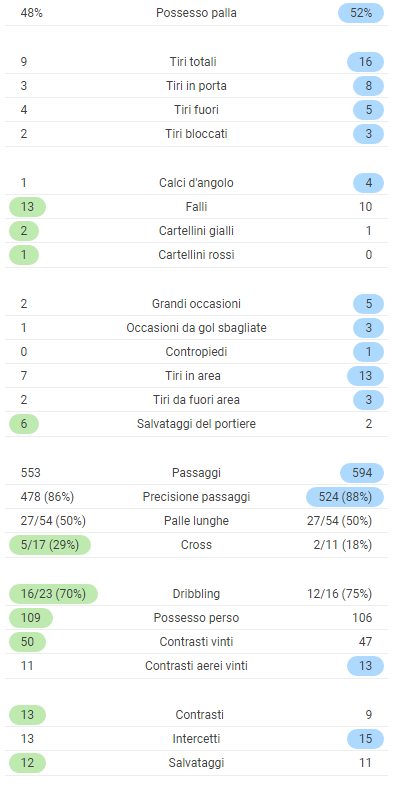Select the Salvataggi del portiere label
This screenshot has height=801, width=396.
[196, 425]
